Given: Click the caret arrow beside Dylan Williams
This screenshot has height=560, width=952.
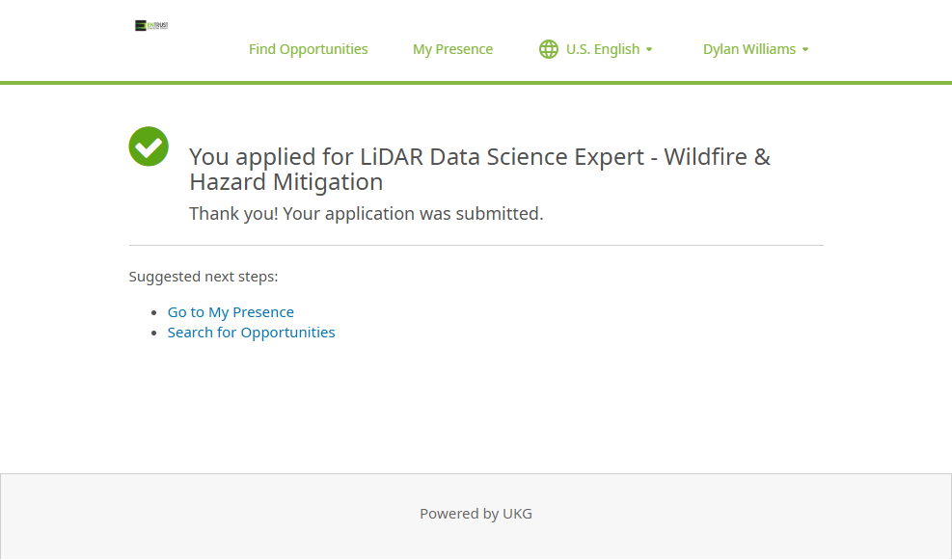Looking at the screenshot, I should tap(805, 50).
